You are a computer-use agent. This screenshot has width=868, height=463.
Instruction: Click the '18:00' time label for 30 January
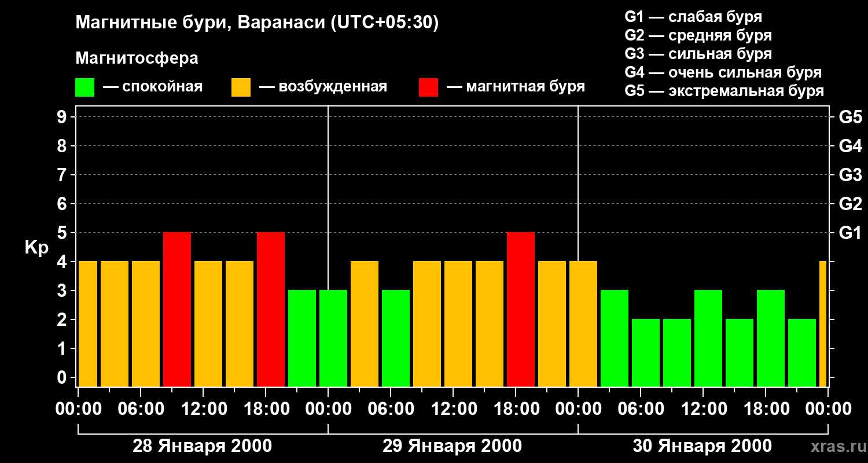[x=766, y=409]
